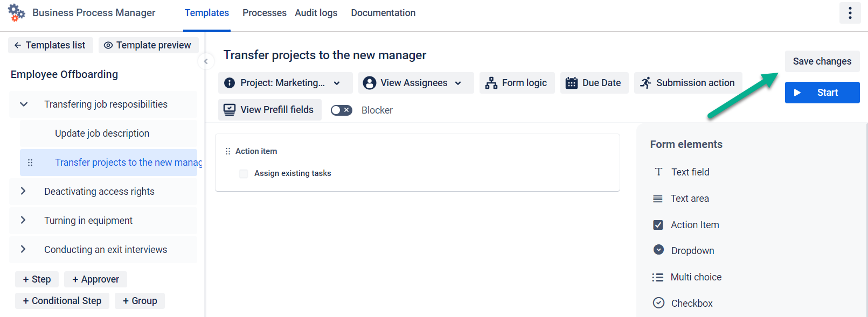The width and height of the screenshot is (868, 317).
Task: Click the Save changes button
Action: (822, 61)
